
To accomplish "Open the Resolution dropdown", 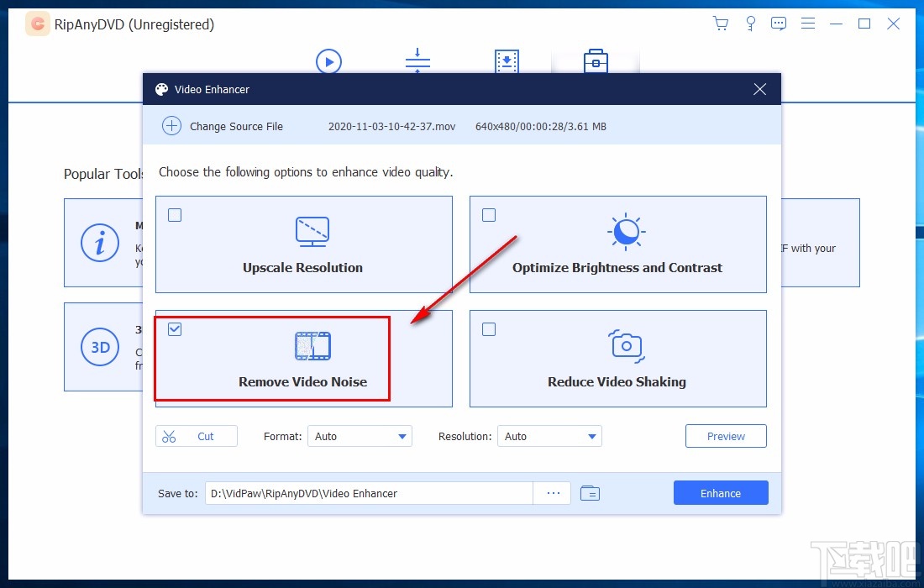I will pos(549,436).
